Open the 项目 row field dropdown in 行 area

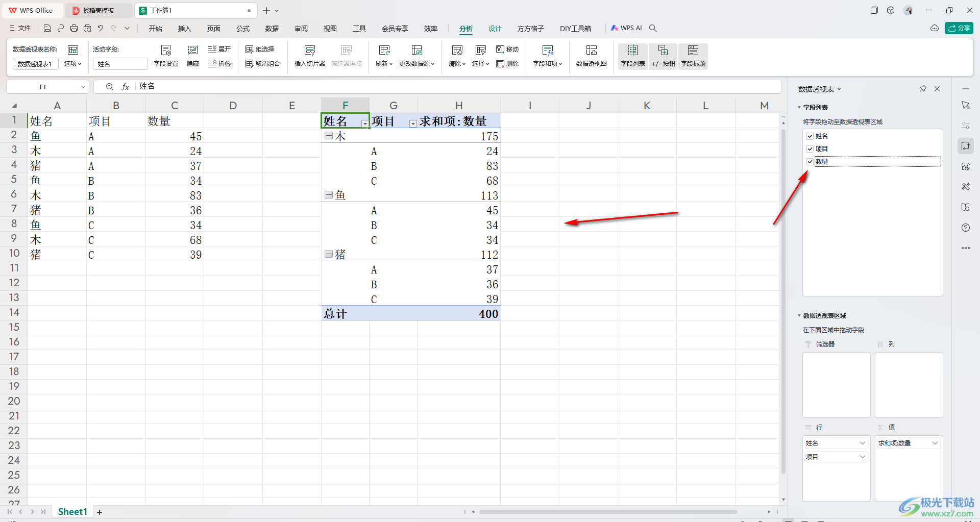coord(862,457)
